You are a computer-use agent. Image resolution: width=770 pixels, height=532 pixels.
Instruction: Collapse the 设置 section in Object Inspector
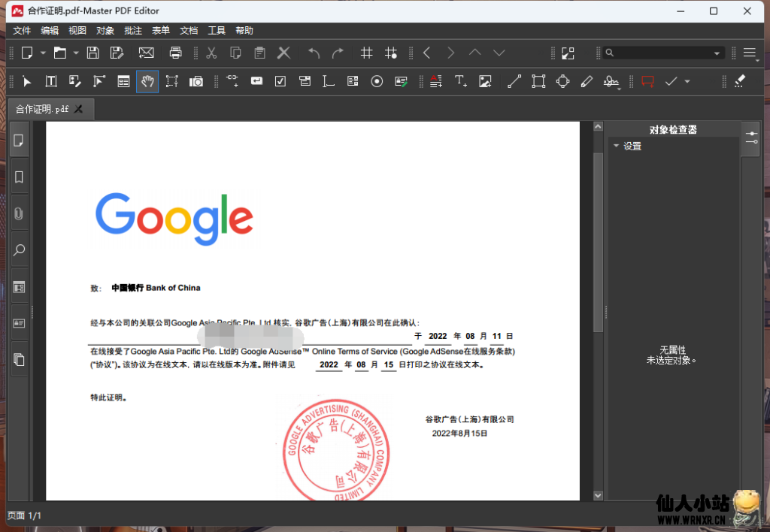(x=617, y=146)
